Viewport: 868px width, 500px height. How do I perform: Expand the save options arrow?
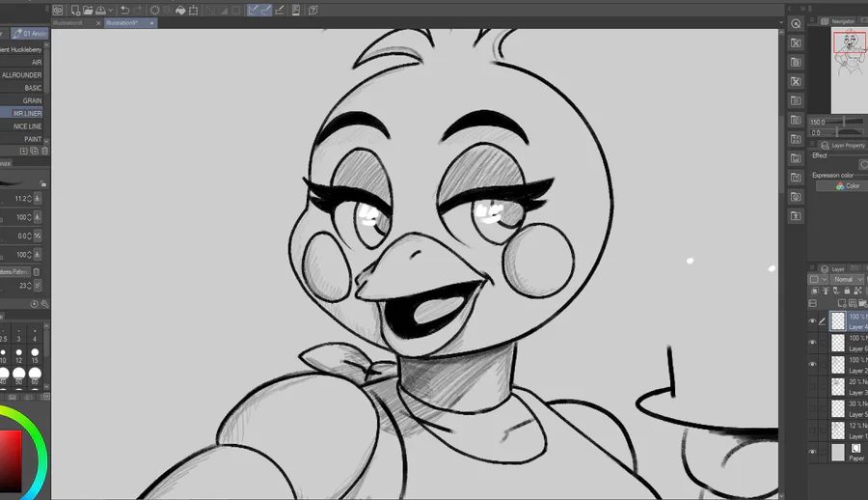(111, 10)
